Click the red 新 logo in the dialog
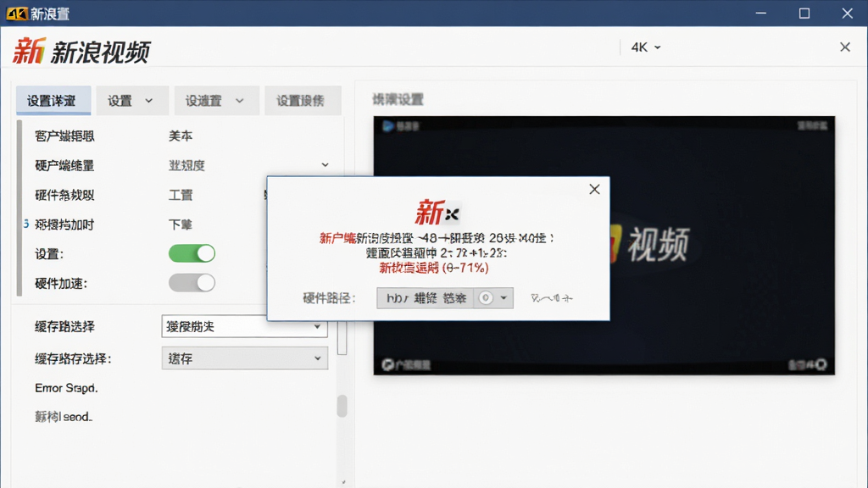 click(430, 213)
